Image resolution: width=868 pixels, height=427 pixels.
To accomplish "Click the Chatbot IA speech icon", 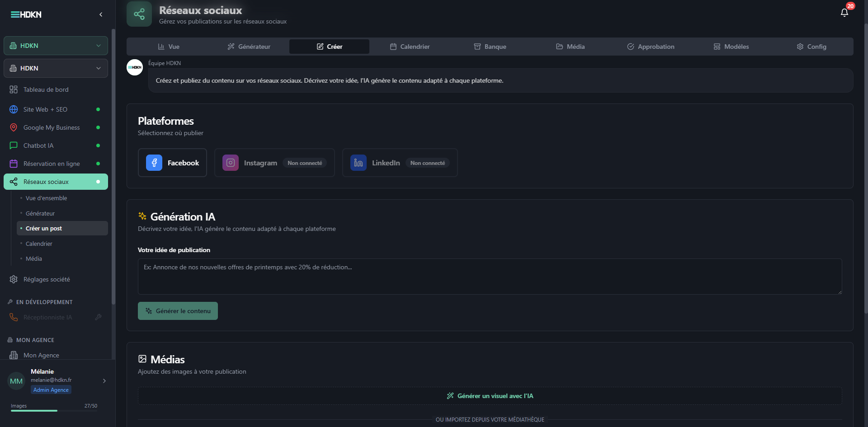I will (x=14, y=145).
